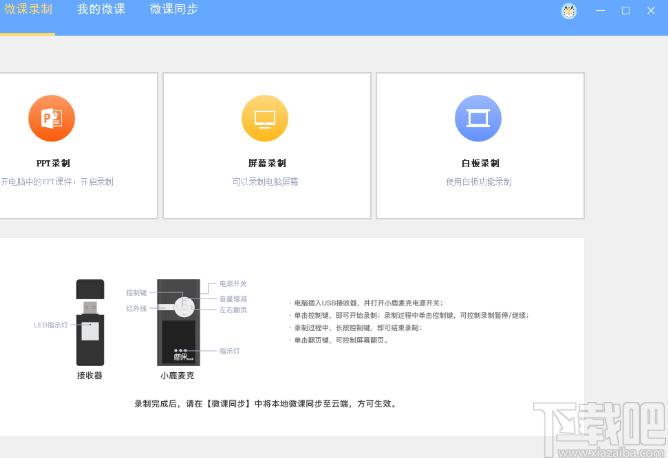Viewport: 668px width, 458px height.
Task: Select the 白板录制 title text
Action: 478,163
